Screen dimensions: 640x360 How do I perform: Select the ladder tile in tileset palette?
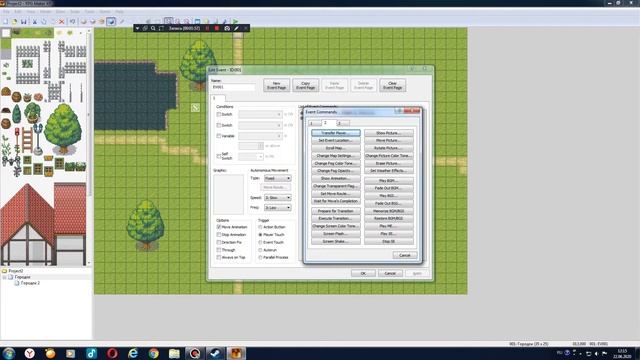[27, 140]
